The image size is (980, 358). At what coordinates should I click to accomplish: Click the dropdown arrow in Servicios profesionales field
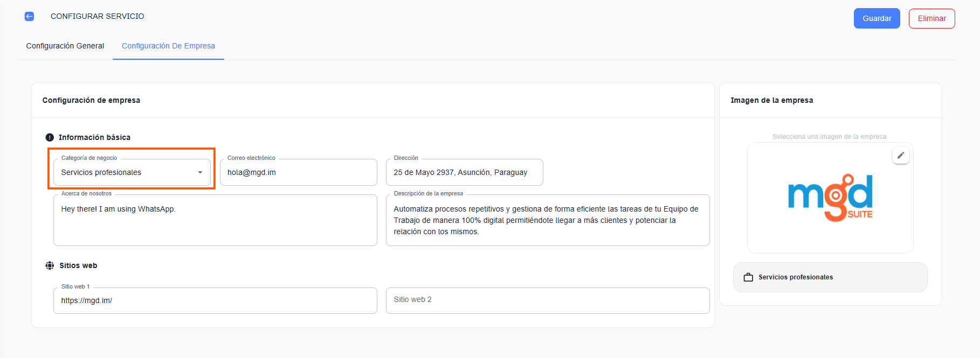click(x=200, y=172)
